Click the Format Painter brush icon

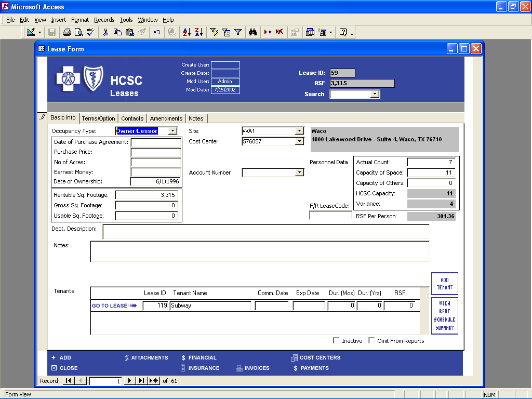tap(142, 32)
